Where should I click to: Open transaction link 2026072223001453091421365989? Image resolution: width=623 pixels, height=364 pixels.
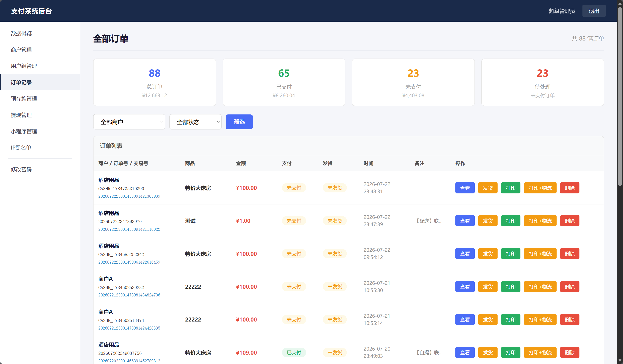click(x=129, y=196)
